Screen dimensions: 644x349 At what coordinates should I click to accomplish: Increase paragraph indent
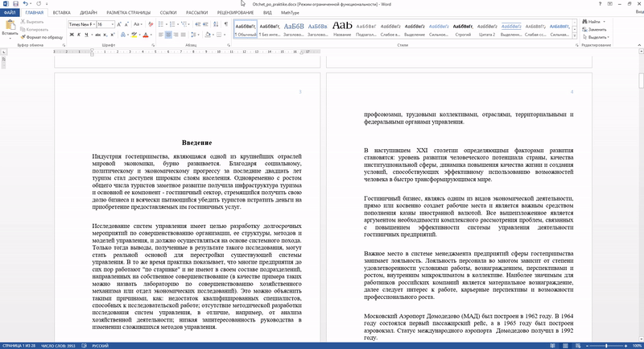pos(206,24)
